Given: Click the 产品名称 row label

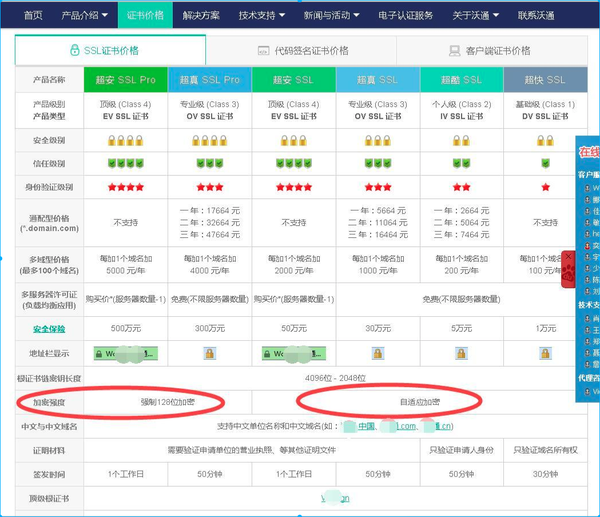Looking at the screenshot, I should coord(49,80).
